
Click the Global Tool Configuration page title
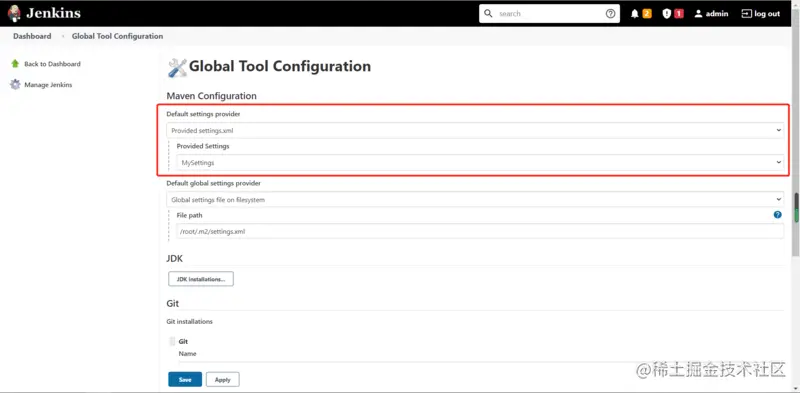pyautogui.click(x=280, y=66)
